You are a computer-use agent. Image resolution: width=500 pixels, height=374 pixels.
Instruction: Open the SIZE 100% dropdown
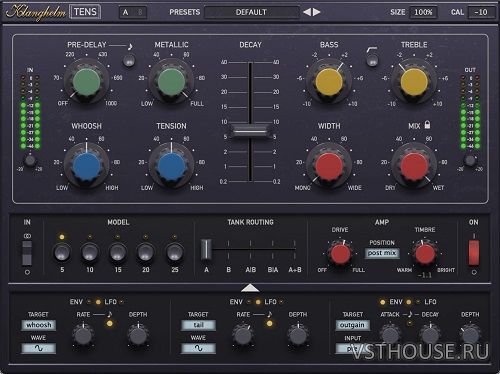[423, 12]
